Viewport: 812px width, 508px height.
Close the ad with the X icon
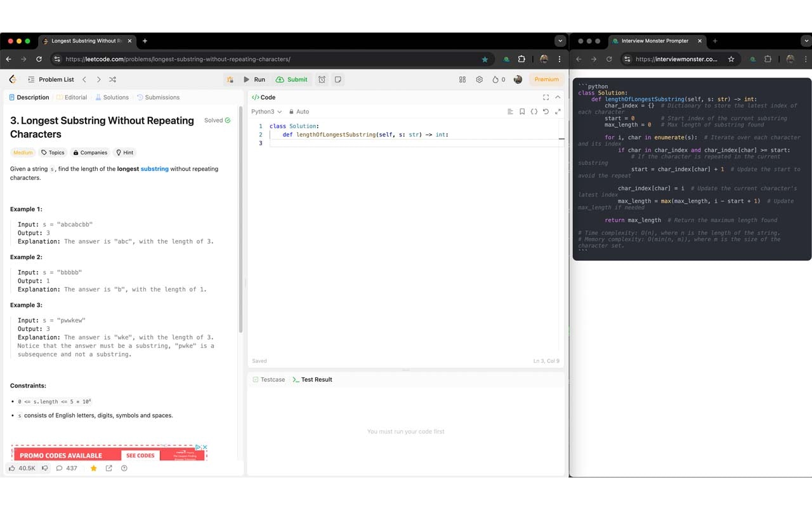tap(204, 447)
